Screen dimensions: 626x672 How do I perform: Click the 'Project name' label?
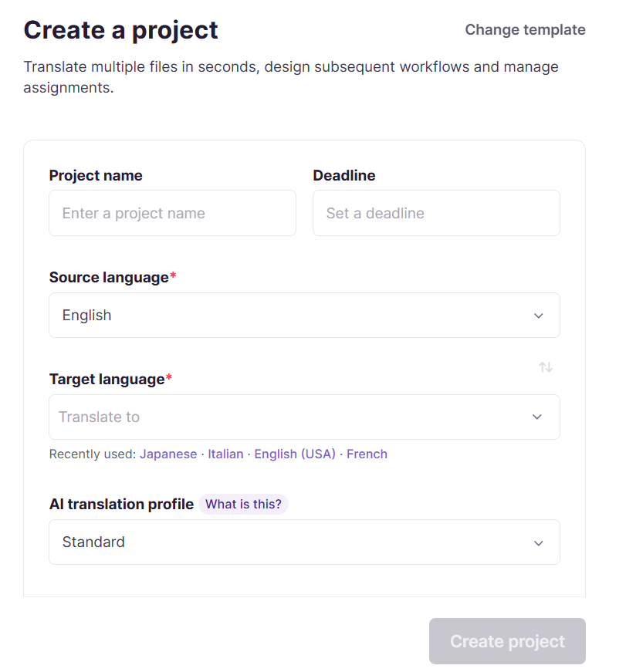(x=96, y=175)
